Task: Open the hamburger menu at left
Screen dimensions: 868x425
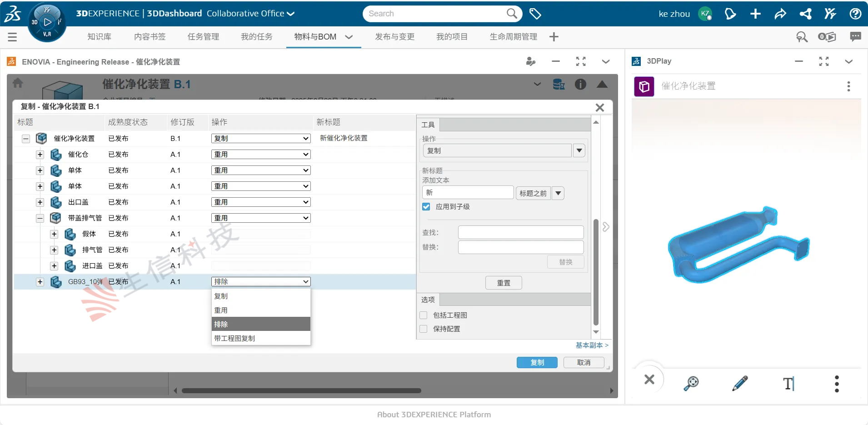Action: click(x=12, y=37)
